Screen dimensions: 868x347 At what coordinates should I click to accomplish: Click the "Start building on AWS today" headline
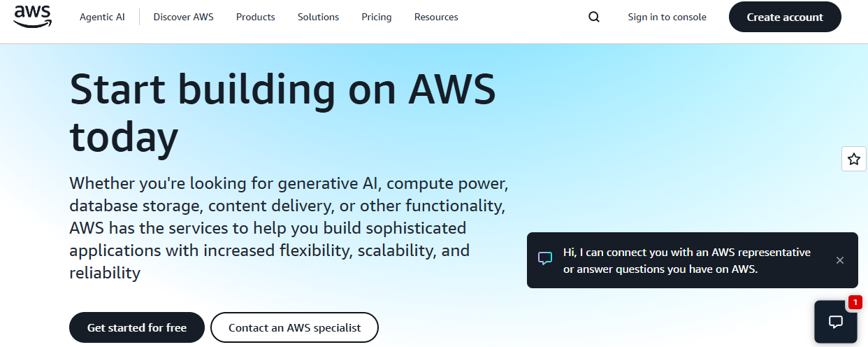pyautogui.click(x=282, y=113)
